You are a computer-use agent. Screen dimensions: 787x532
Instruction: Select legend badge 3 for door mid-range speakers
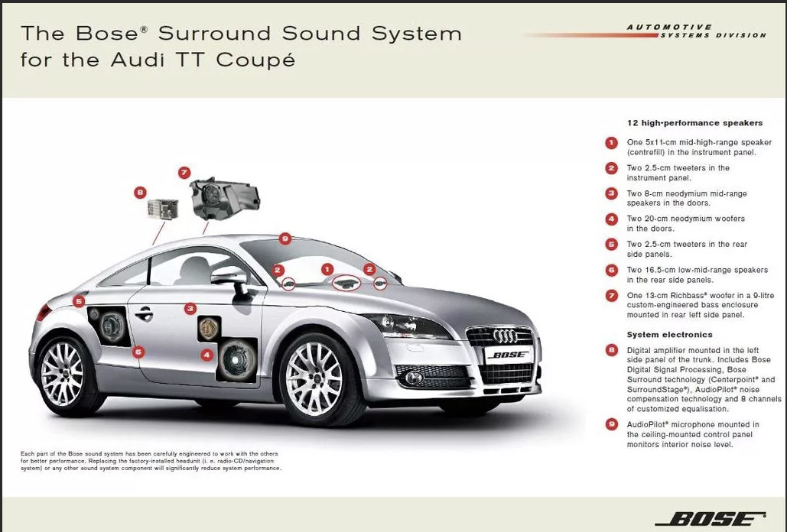click(x=611, y=193)
